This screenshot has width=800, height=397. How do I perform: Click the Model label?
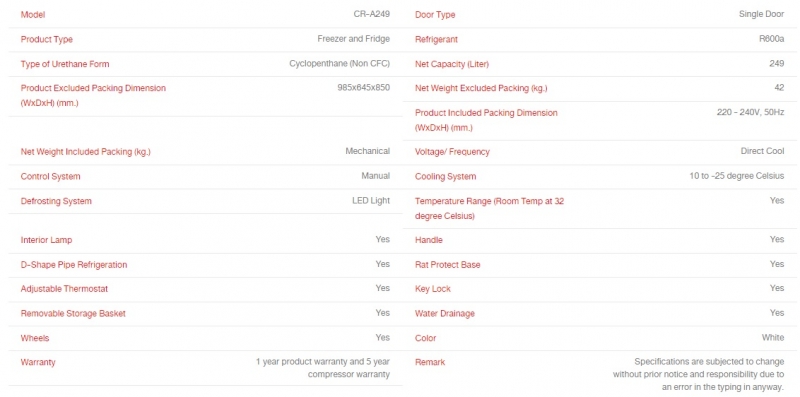33,15
